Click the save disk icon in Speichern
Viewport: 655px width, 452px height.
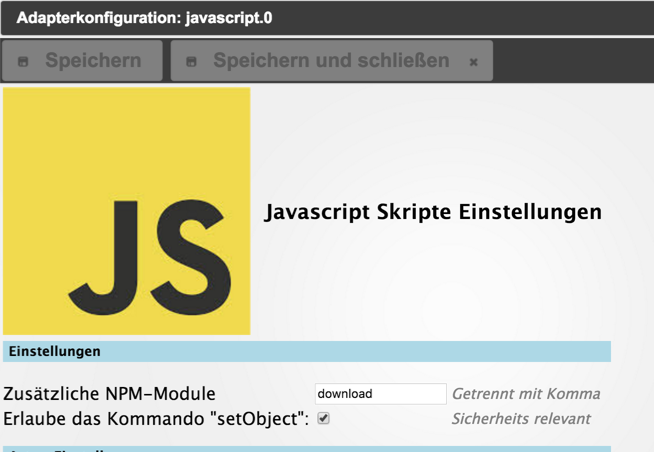pyautogui.click(x=23, y=62)
